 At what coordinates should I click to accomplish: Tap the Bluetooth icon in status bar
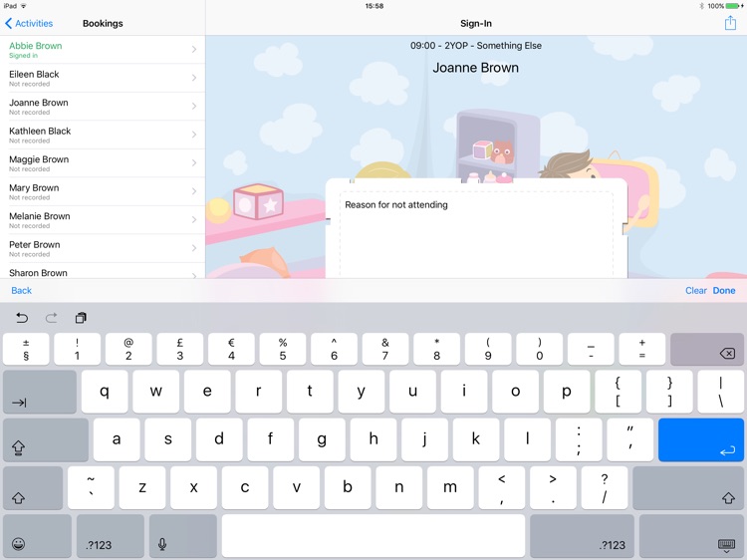[701, 6]
